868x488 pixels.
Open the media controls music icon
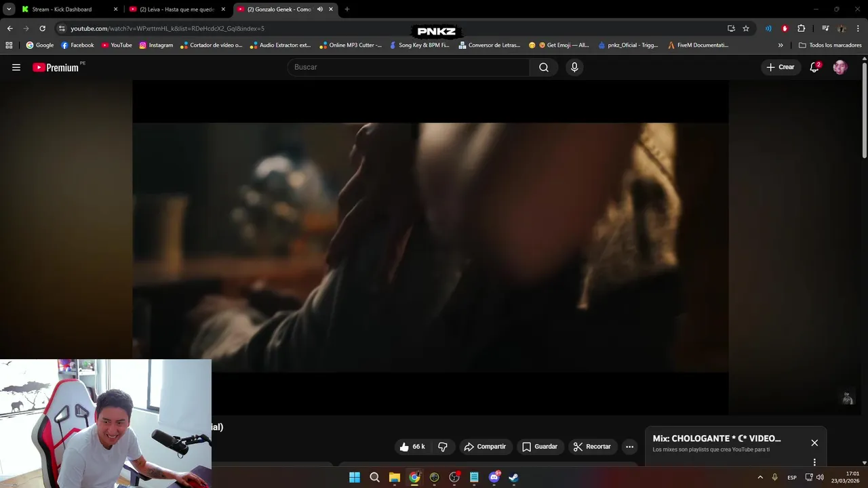[x=825, y=28]
